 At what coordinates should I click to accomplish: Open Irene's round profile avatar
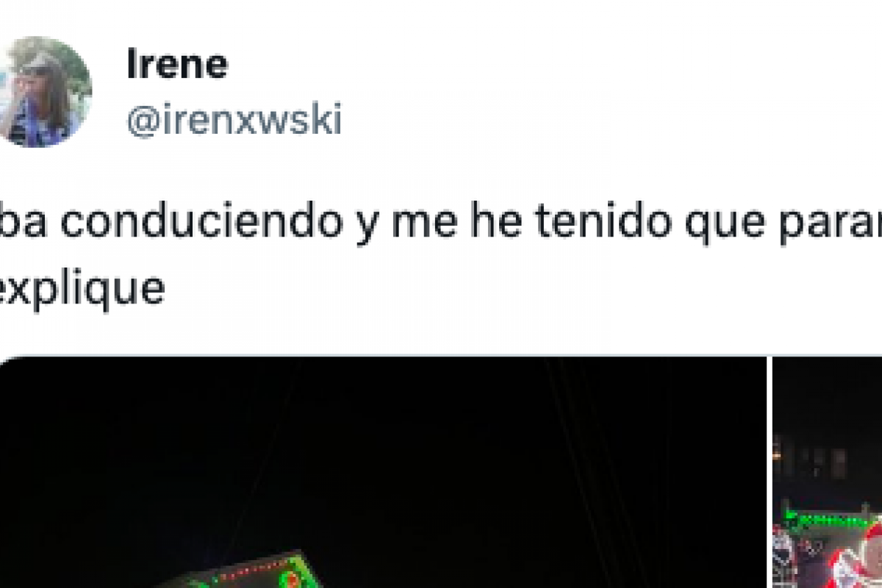click(46, 92)
